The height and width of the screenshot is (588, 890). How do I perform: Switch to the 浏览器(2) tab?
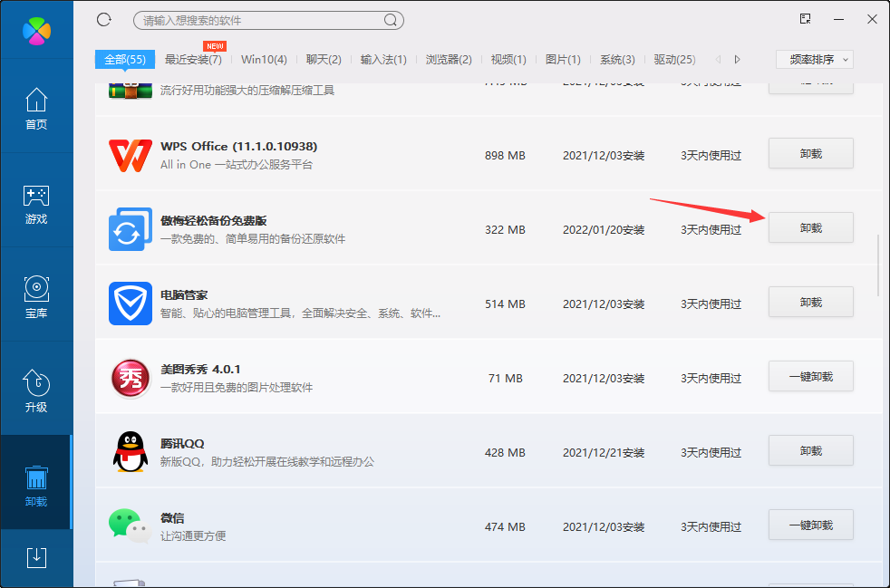pyautogui.click(x=449, y=60)
